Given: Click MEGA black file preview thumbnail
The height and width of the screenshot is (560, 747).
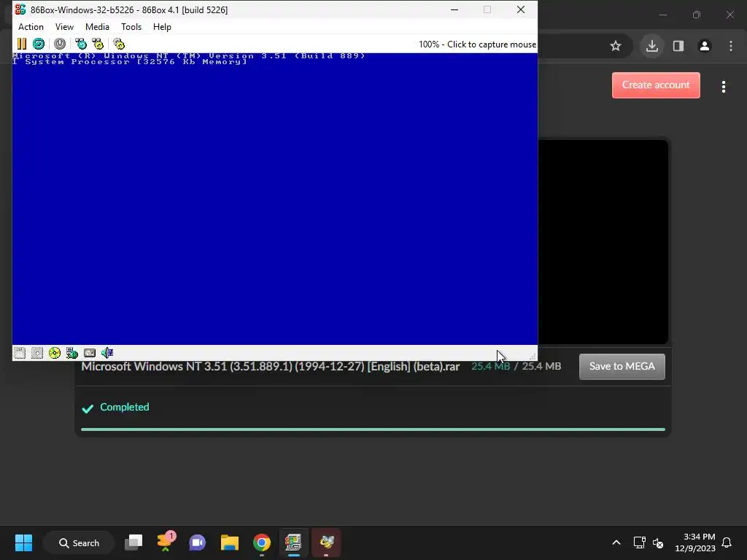Looking at the screenshot, I should click(x=603, y=242).
